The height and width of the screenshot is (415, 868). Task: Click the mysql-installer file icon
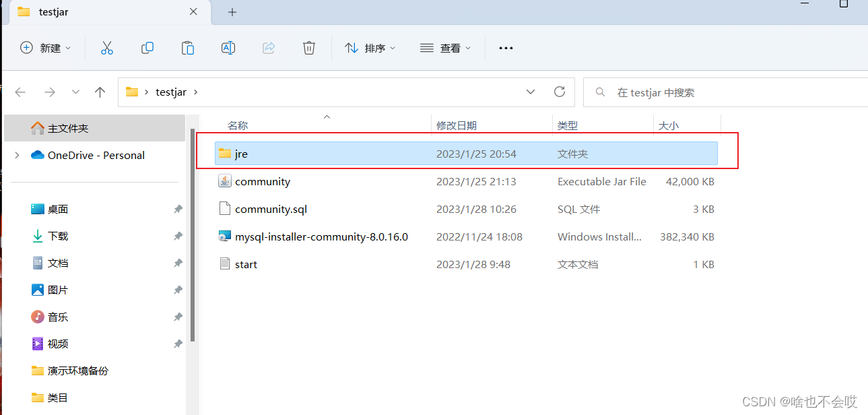[x=225, y=236]
